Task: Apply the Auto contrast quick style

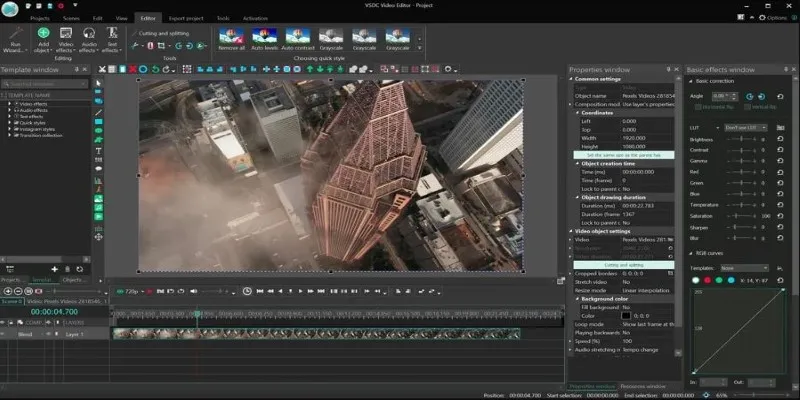Action: [x=298, y=39]
